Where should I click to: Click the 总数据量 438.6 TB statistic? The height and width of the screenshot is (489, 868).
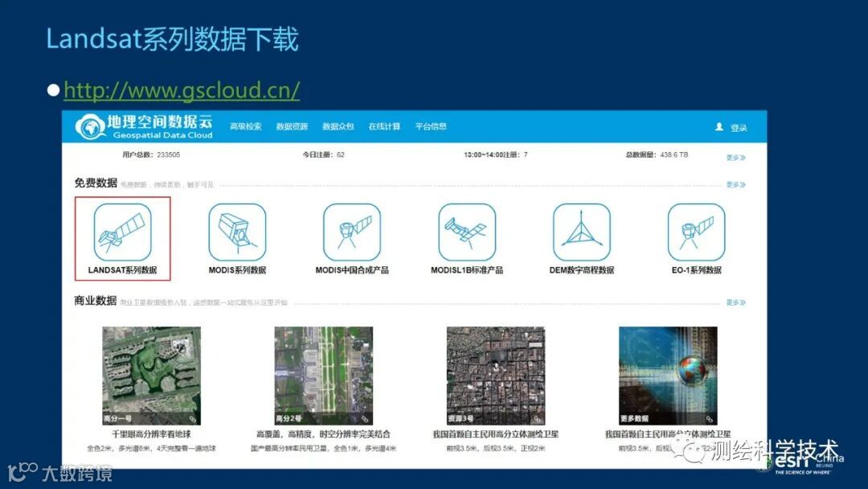(x=657, y=155)
